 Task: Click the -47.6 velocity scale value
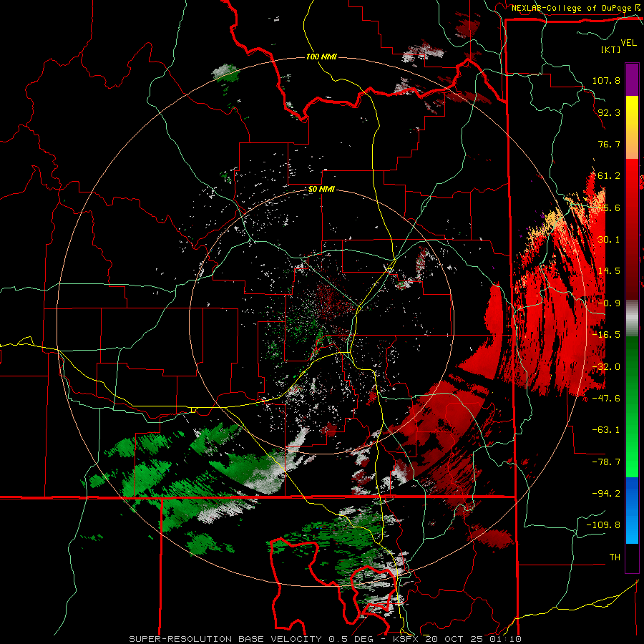pyautogui.click(x=606, y=399)
